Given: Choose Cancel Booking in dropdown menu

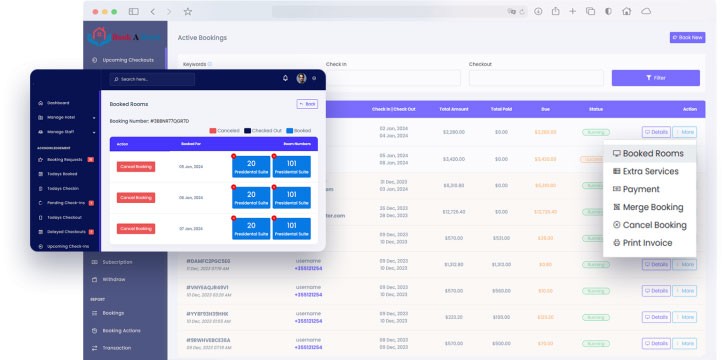Looking at the screenshot, I should coord(649,225).
